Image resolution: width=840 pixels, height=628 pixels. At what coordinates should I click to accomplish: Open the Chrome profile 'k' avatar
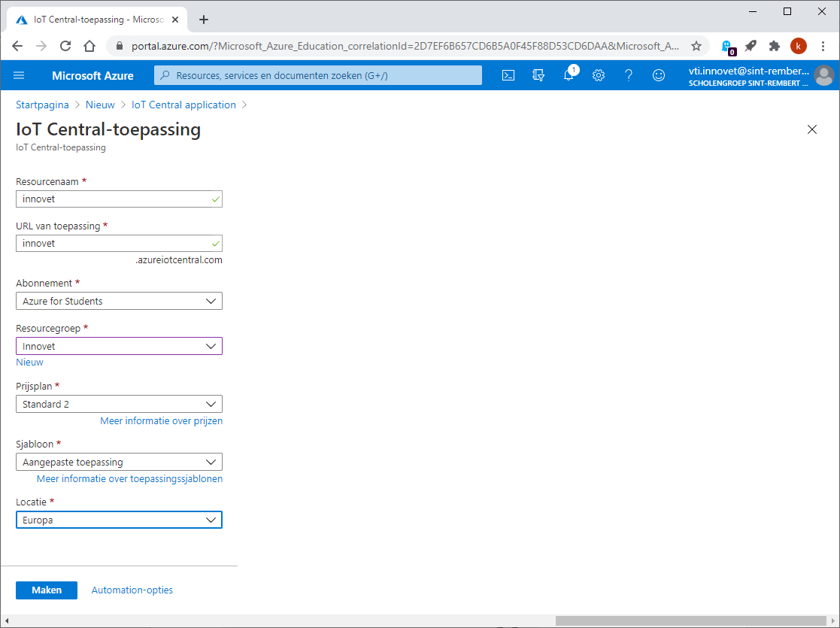coord(798,46)
